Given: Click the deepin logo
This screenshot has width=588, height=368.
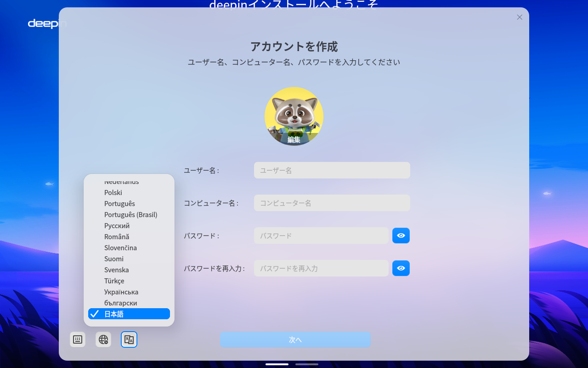Looking at the screenshot, I should click(47, 23).
